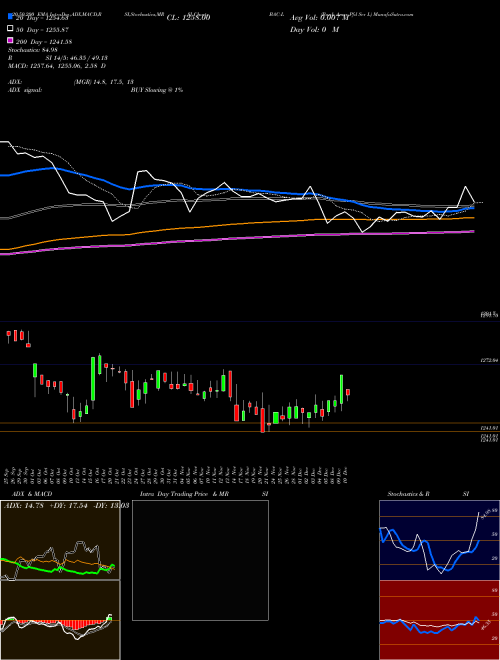Click the ADX '(MGR) 14.8, 17.5, 13' values

(x=104, y=82)
